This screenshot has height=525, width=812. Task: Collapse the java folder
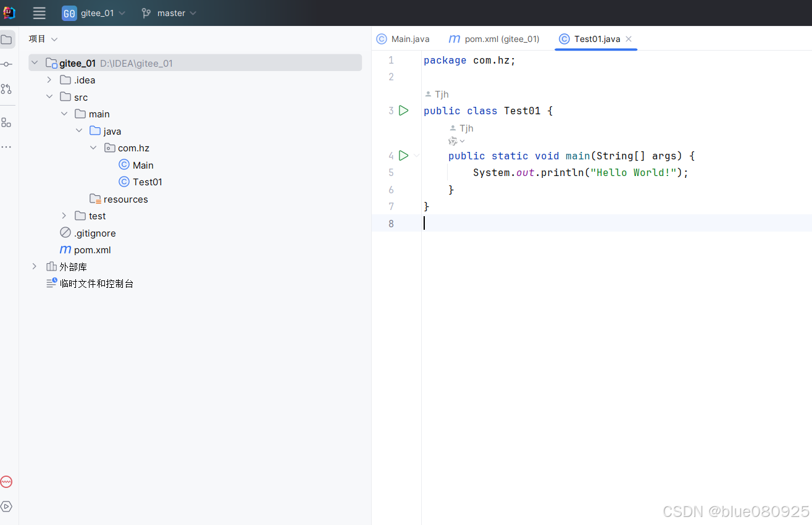[79, 131]
